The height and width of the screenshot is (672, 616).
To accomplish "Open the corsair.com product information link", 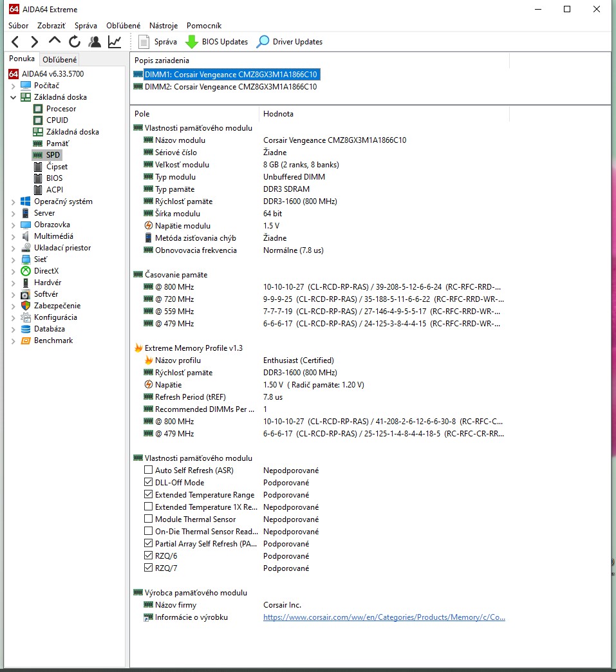I will click(x=384, y=617).
